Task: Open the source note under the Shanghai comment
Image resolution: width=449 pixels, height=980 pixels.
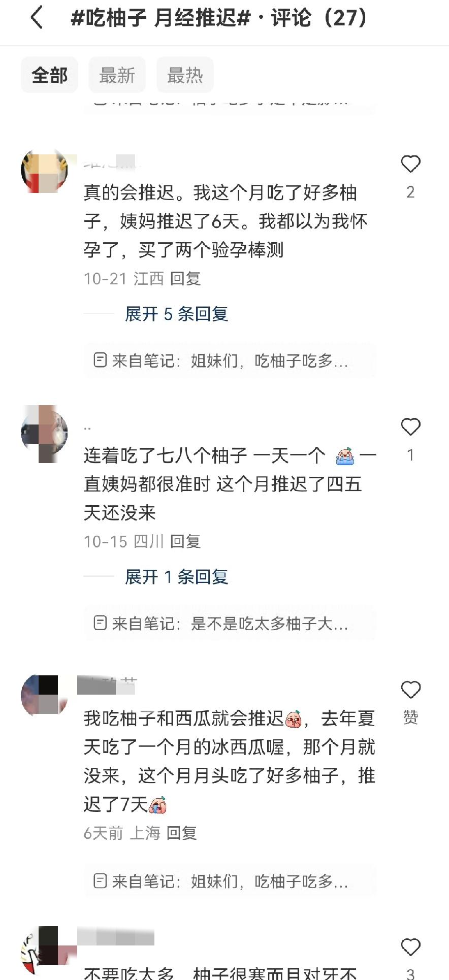Action: click(x=230, y=881)
